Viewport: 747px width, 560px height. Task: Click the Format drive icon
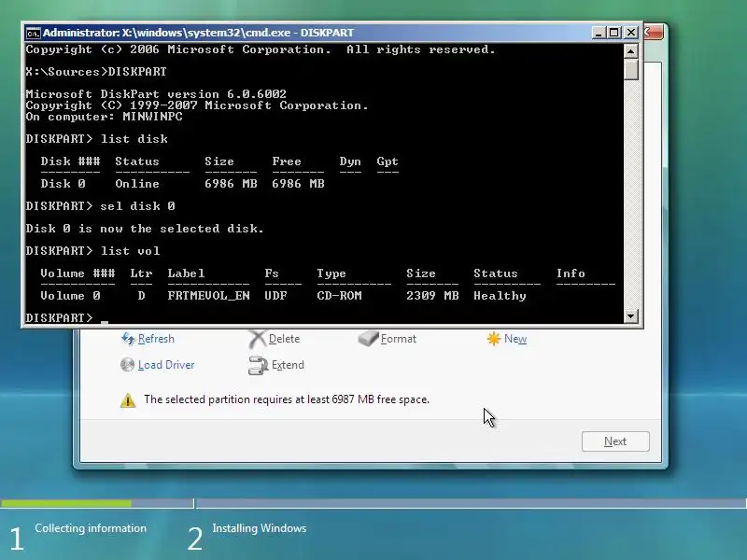click(x=368, y=339)
